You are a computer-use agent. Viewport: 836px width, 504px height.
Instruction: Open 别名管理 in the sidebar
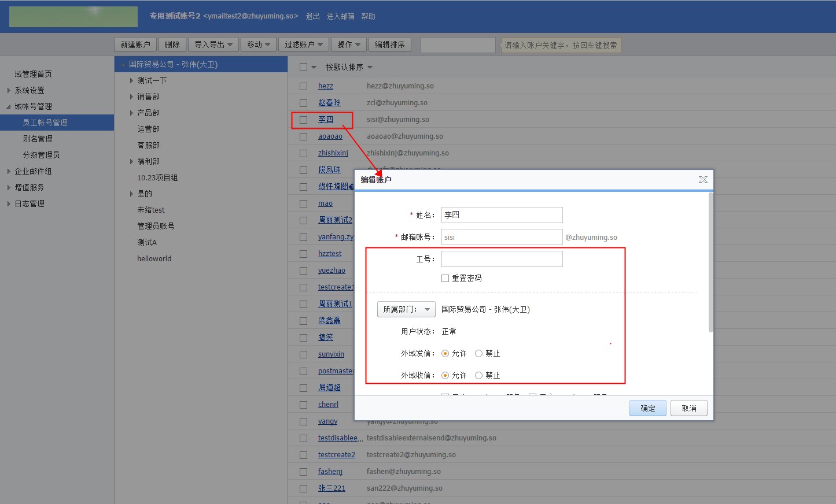38,139
